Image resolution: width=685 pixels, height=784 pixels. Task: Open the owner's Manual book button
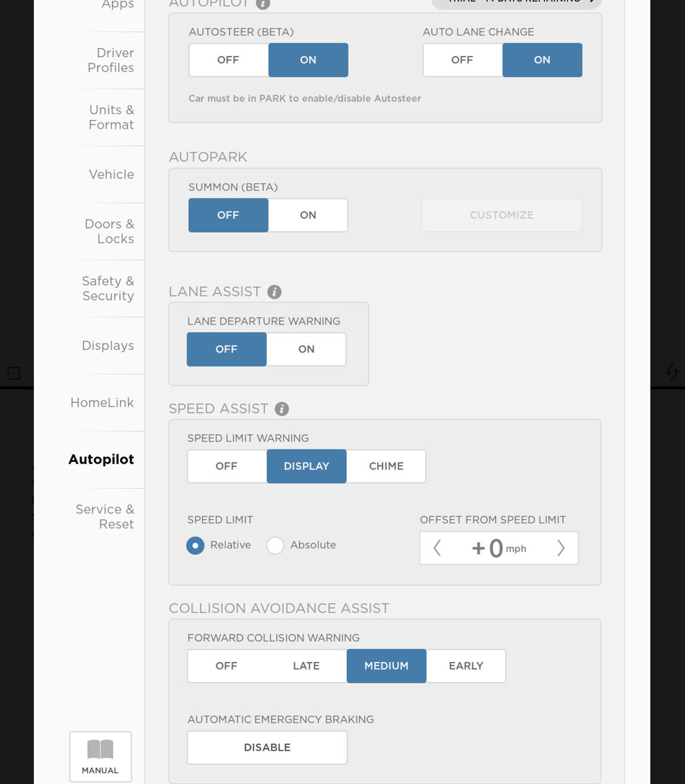coord(100,757)
